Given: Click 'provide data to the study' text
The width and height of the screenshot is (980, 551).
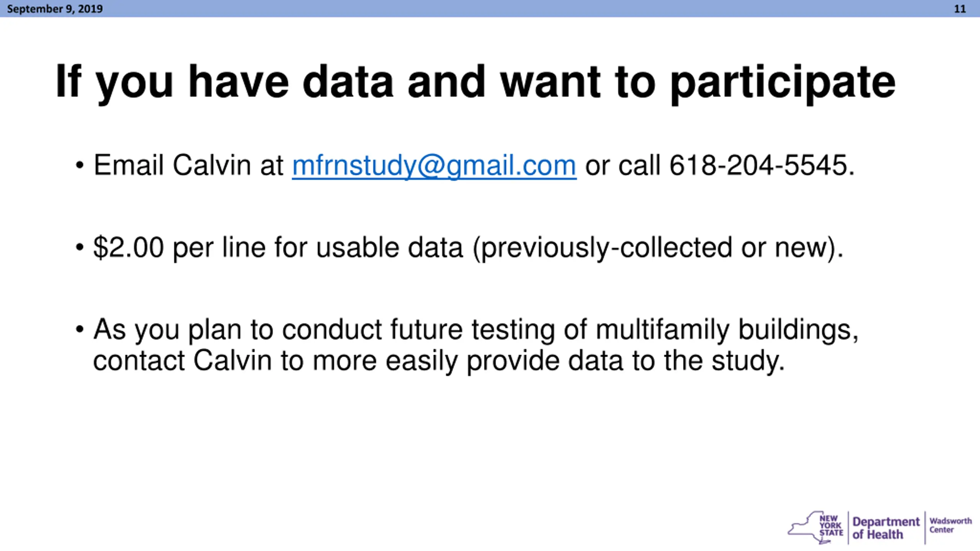Looking at the screenshot, I should pos(626,361).
